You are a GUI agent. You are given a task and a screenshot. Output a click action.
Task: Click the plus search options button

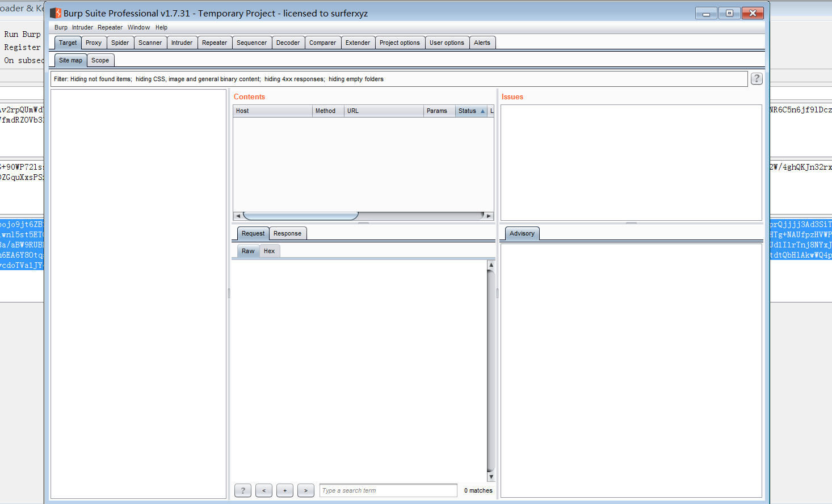tap(285, 490)
